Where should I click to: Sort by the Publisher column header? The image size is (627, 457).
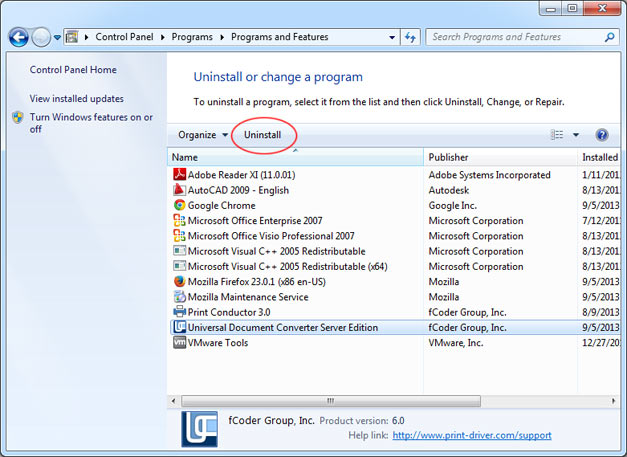coord(501,157)
